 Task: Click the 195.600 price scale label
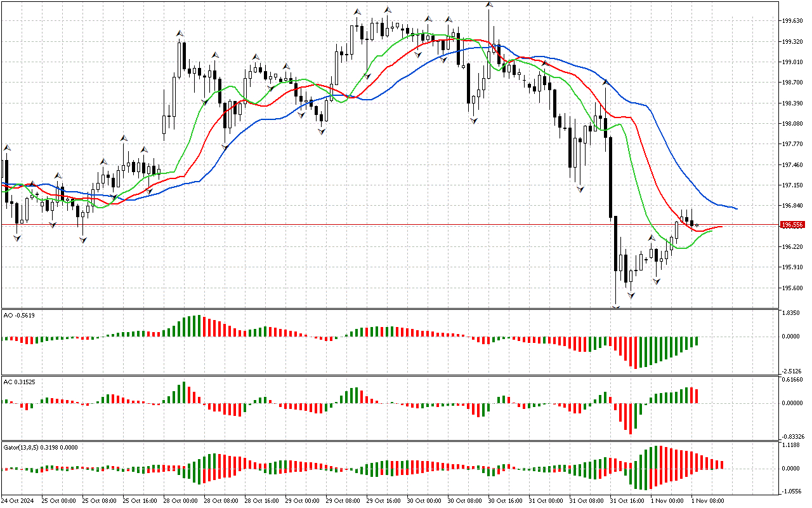[793, 288]
